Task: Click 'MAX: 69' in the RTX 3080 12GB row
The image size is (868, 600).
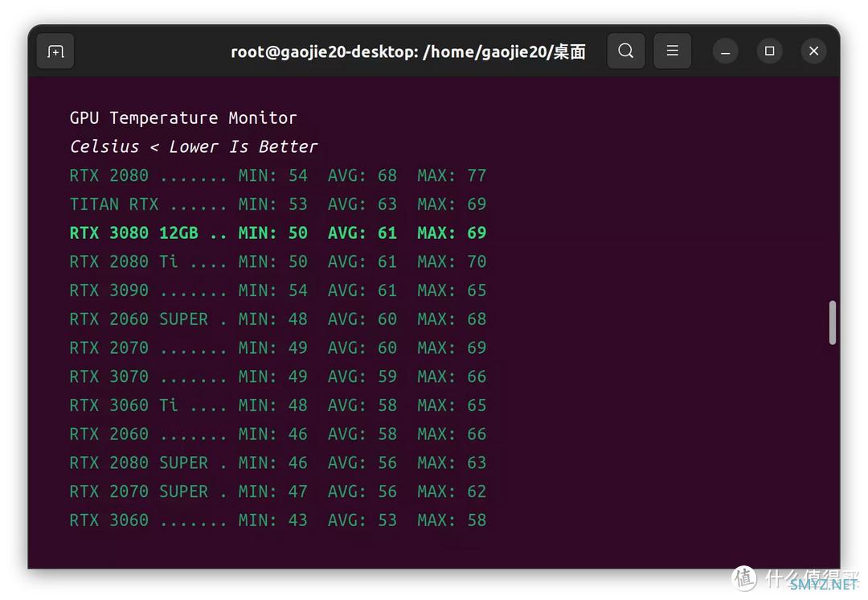Action: pyautogui.click(x=452, y=233)
